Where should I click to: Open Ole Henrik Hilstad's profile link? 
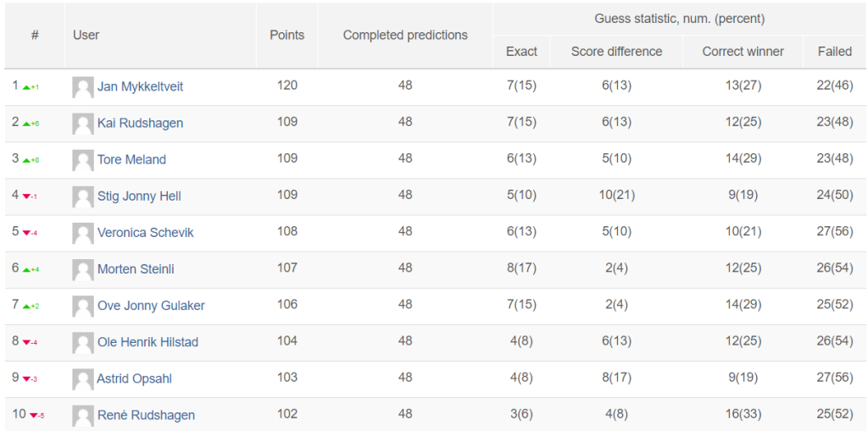pyautogui.click(x=147, y=342)
